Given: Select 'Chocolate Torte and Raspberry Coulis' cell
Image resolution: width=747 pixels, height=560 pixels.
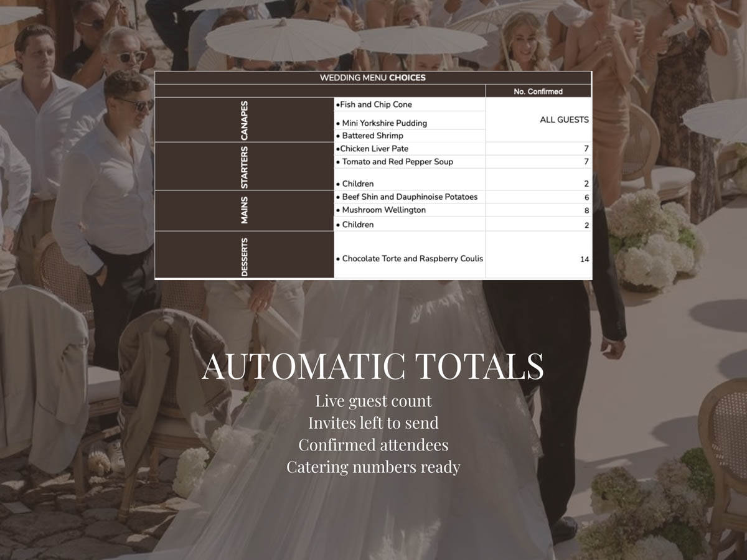Looking at the screenshot, I should tap(410, 254).
